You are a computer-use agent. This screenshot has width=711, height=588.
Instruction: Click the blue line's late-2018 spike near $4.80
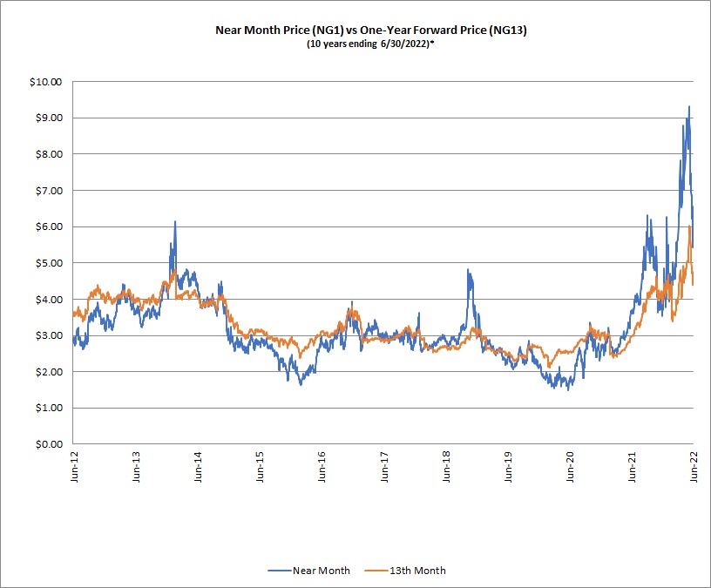(x=468, y=271)
